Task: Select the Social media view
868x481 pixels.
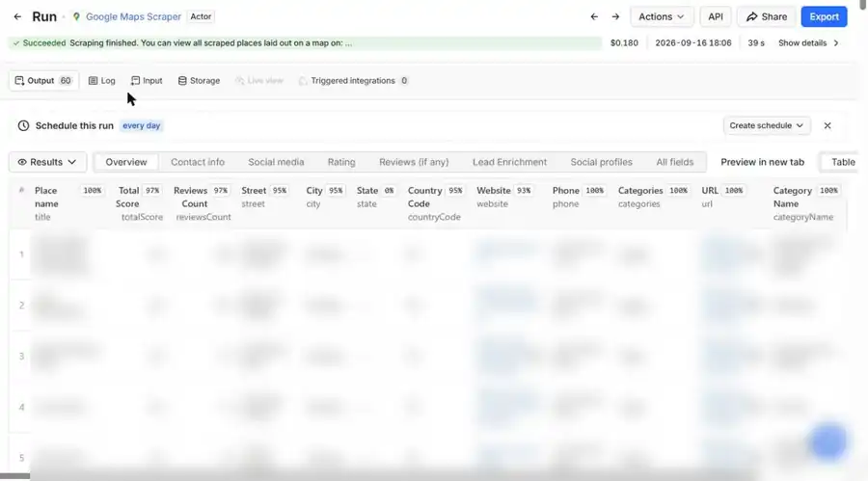Action: click(276, 162)
